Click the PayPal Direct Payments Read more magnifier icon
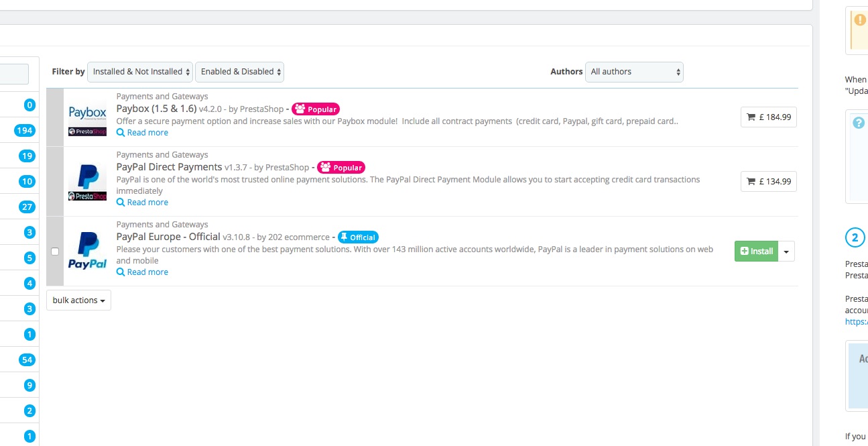The width and height of the screenshot is (868, 446). click(121, 203)
